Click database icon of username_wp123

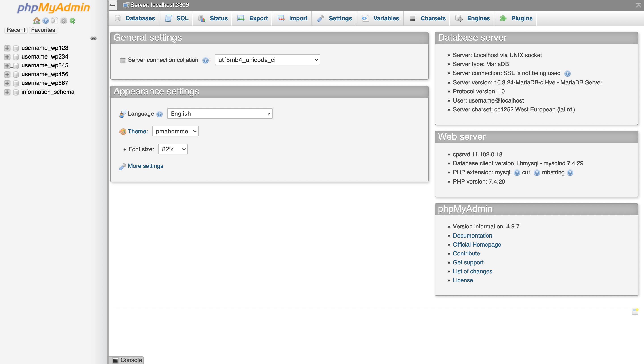16,48
